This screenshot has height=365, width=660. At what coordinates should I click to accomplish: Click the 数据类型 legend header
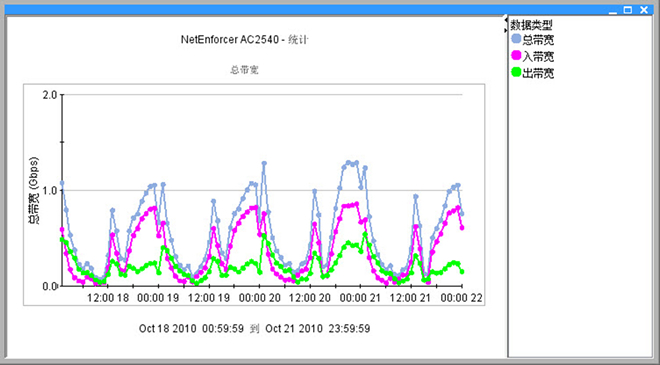click(531, 25)
